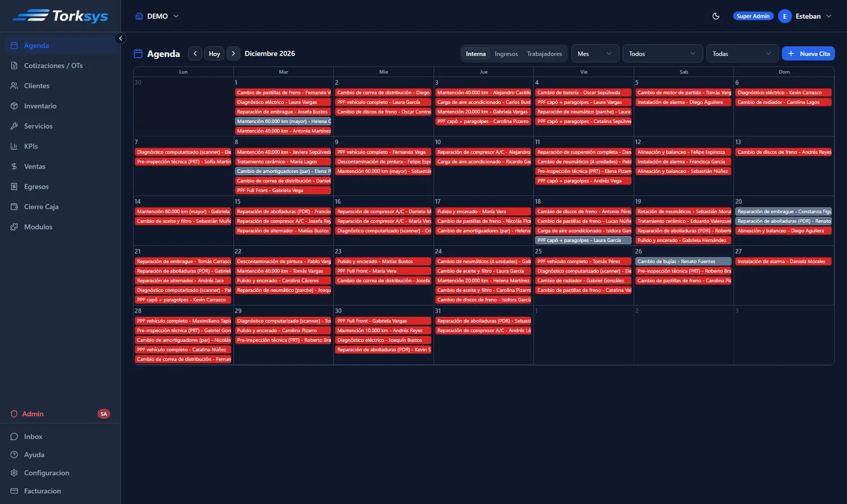Select the Inventario box icon
Screen dimensions: 847x504
tap(14, 106)
